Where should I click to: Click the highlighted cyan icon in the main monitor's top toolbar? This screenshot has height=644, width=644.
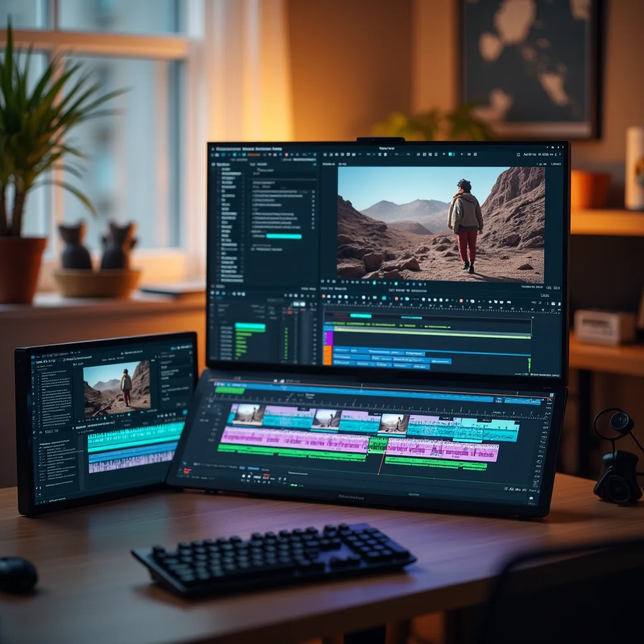click(452, 155)
